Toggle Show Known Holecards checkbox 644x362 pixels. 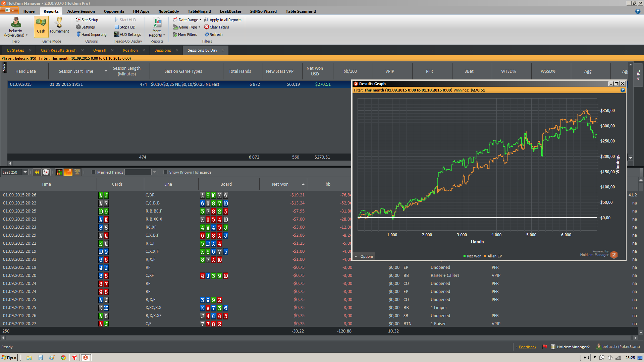pyautogui.click(x=165, y=172)
